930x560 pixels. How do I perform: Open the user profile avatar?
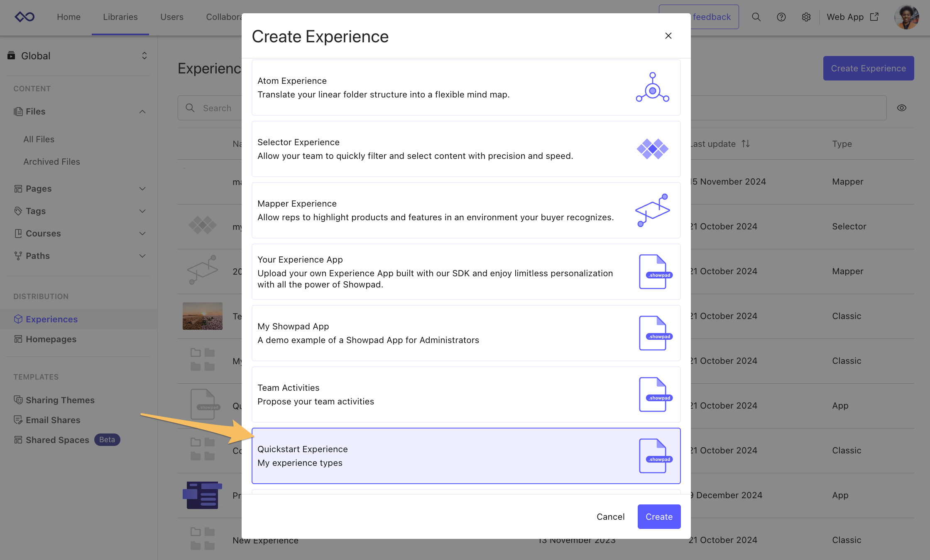pos(906,17)
